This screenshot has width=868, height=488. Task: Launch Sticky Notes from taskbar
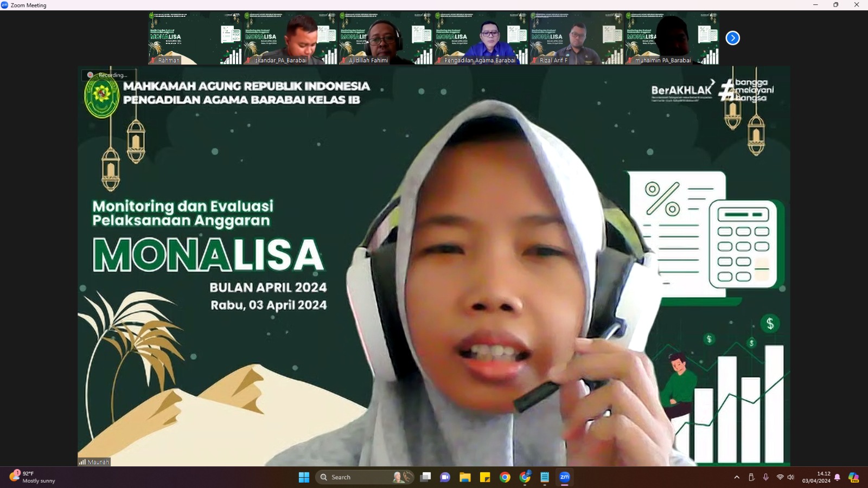tap(485, 477)
